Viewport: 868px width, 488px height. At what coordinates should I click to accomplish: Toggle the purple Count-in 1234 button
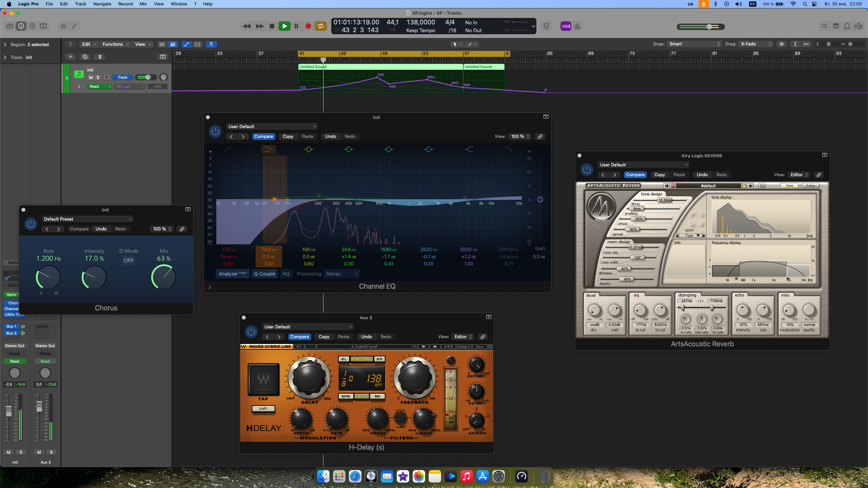point(566,26)
